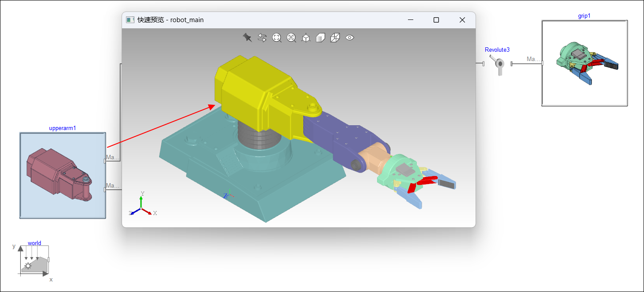The image size is (644, 292).
Task: Pin the quick preview window with pushpin icon
Action: point(248,38)
